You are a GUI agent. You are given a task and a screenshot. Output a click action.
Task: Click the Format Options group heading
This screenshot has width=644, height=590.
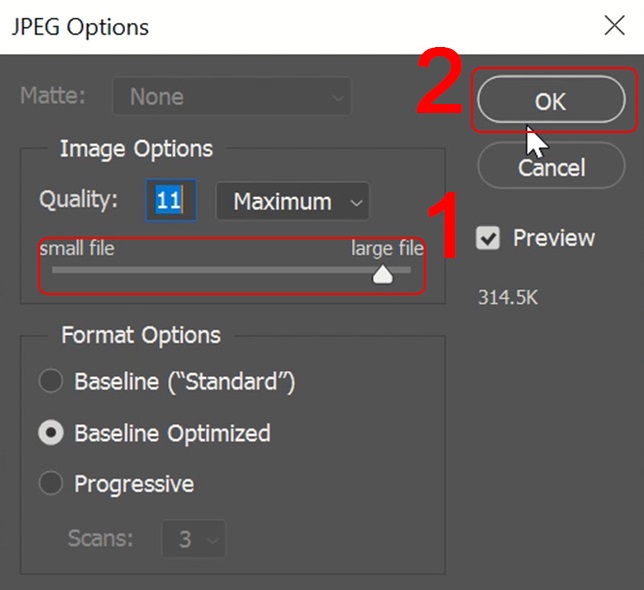(x=141, y=335)
